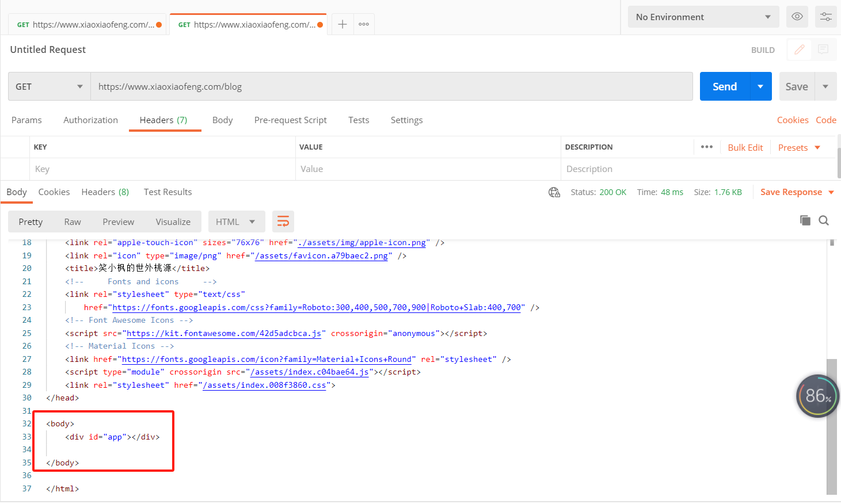The image size is (841, 504).
Task: Switch to Raw view
Action: [x=73, y=222]
